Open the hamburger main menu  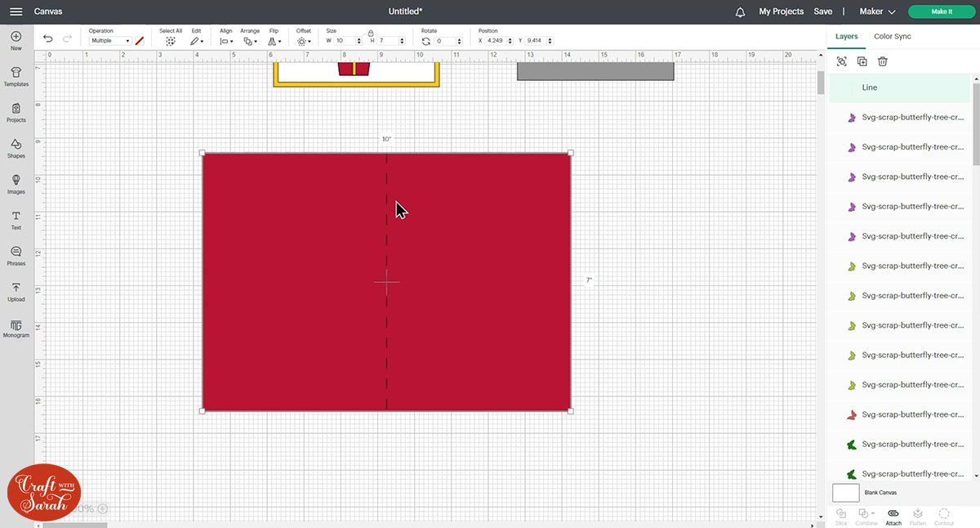(16, 11)
